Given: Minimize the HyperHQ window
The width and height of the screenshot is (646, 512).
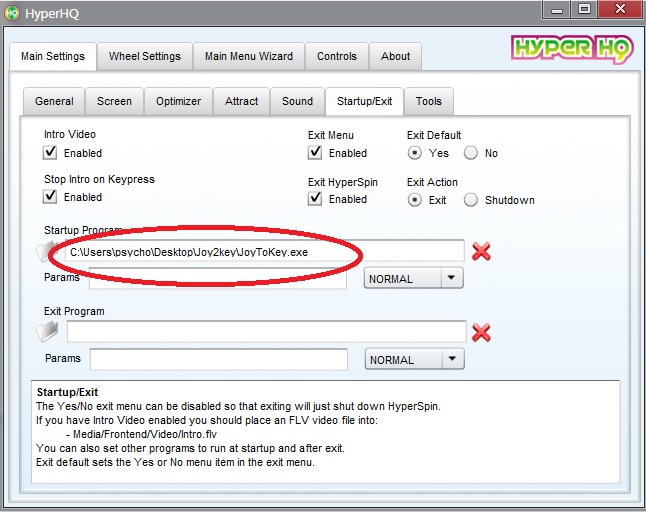Looking at the screenshot, I should (557, 10).
